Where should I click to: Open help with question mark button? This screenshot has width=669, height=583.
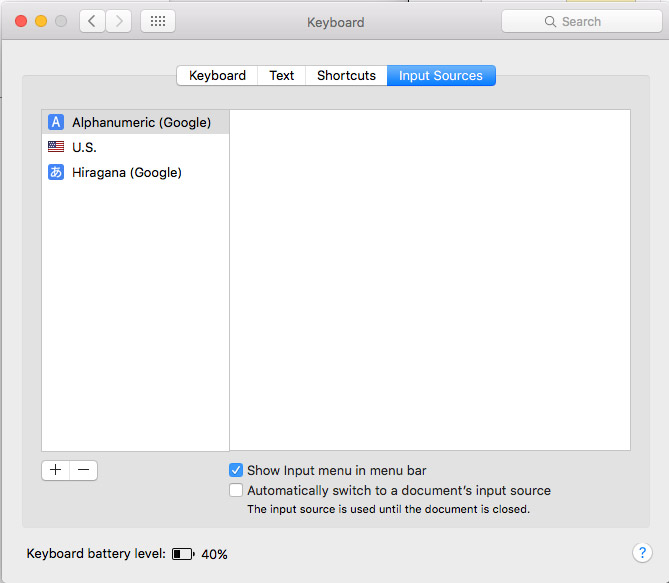point(642,553)
